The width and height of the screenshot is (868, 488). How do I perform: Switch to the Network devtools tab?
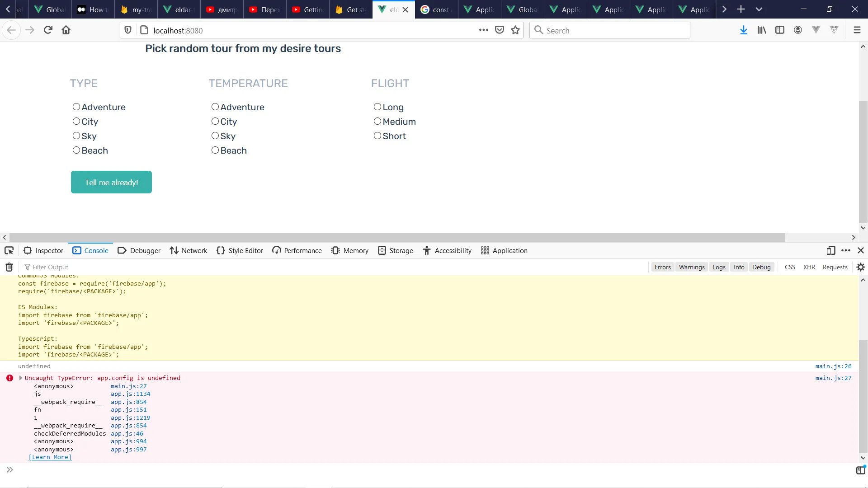[x=189, y=250]
